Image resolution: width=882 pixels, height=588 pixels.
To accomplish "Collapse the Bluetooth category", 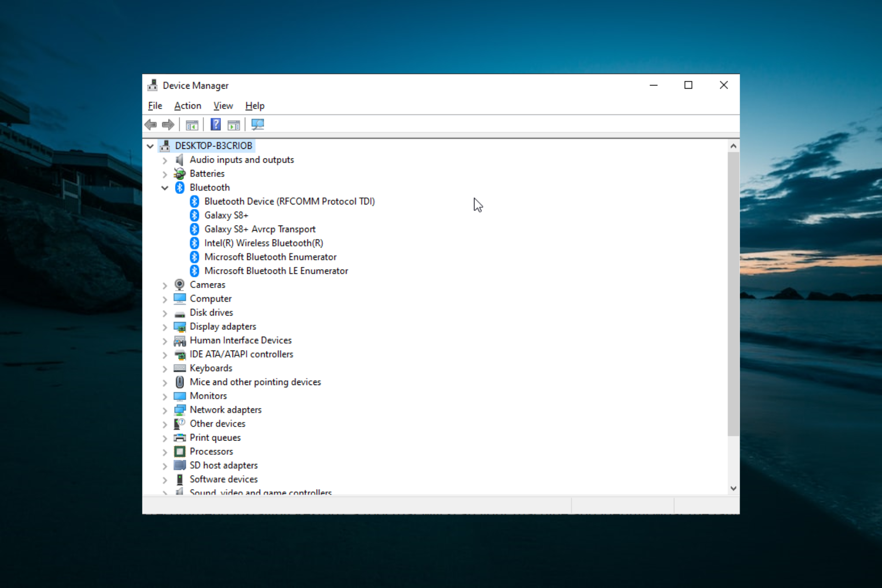I will coord(165,187).
